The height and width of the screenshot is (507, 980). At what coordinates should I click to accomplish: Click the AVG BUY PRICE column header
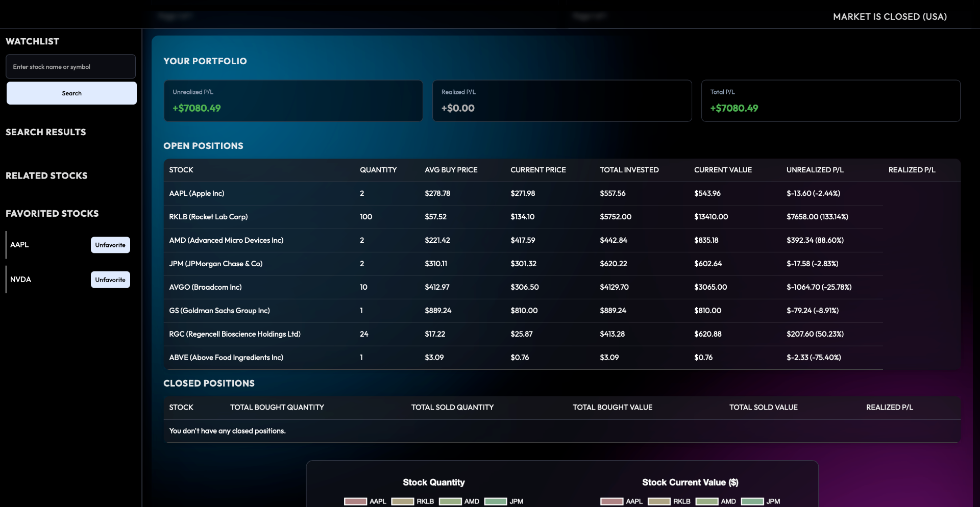tap(451, 170)
